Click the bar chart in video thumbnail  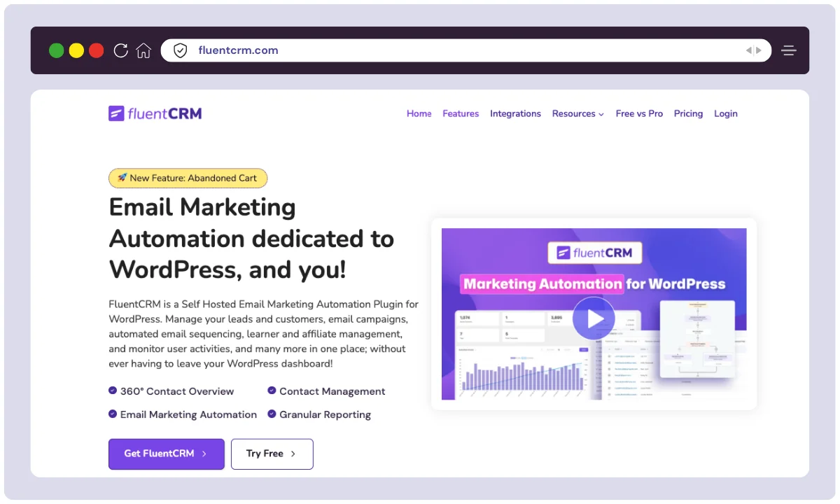(522, 377)
